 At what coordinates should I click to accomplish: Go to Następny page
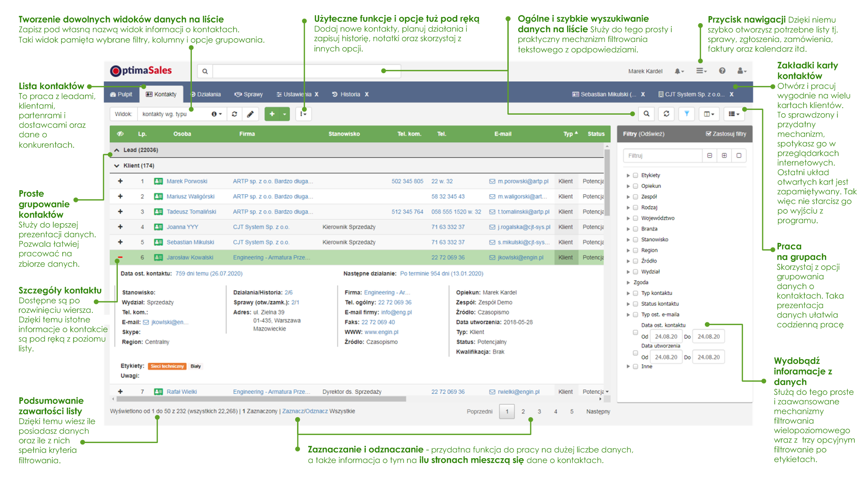pos(598,411)
